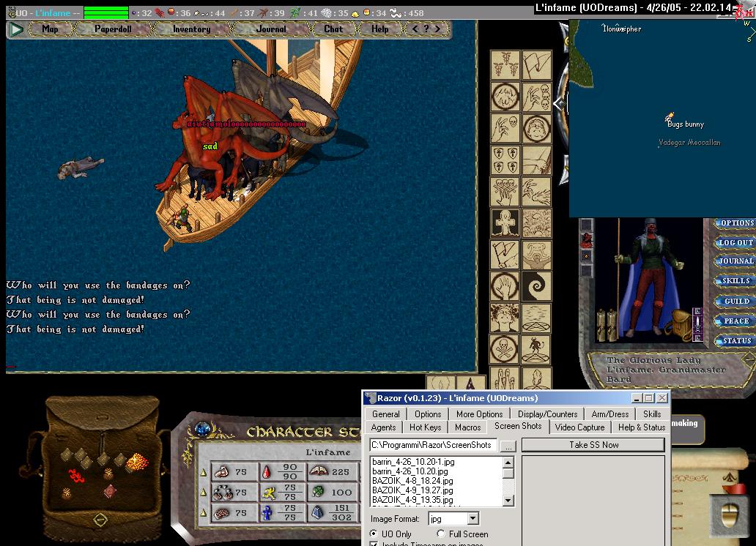Select BAZOIK_4-8_18.24.jpg in the list
756x546 pixels.
click(412, 480)
